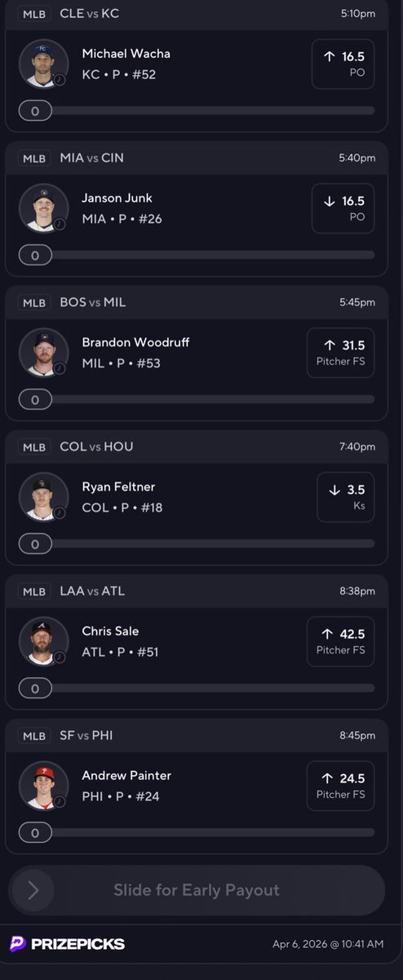Screen dimensions: 403x980
Task: Tap Michael Wacha's player avatar
Action: tap(43, 64)
